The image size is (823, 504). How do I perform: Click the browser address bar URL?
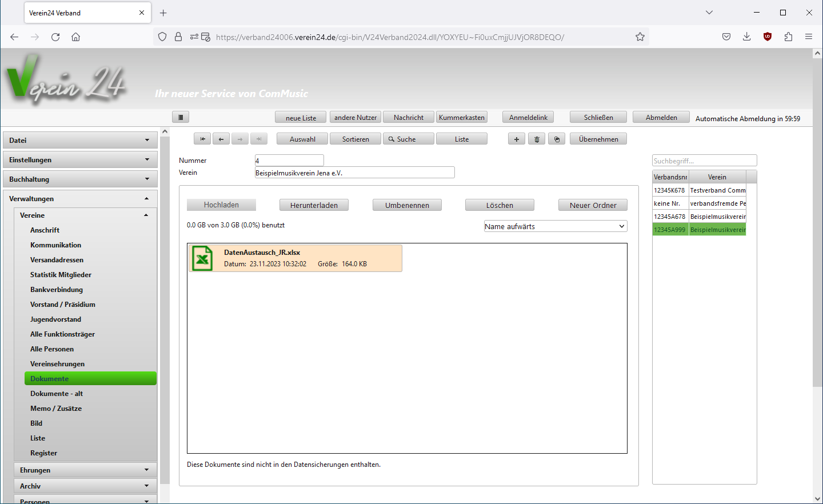(390, 37)
